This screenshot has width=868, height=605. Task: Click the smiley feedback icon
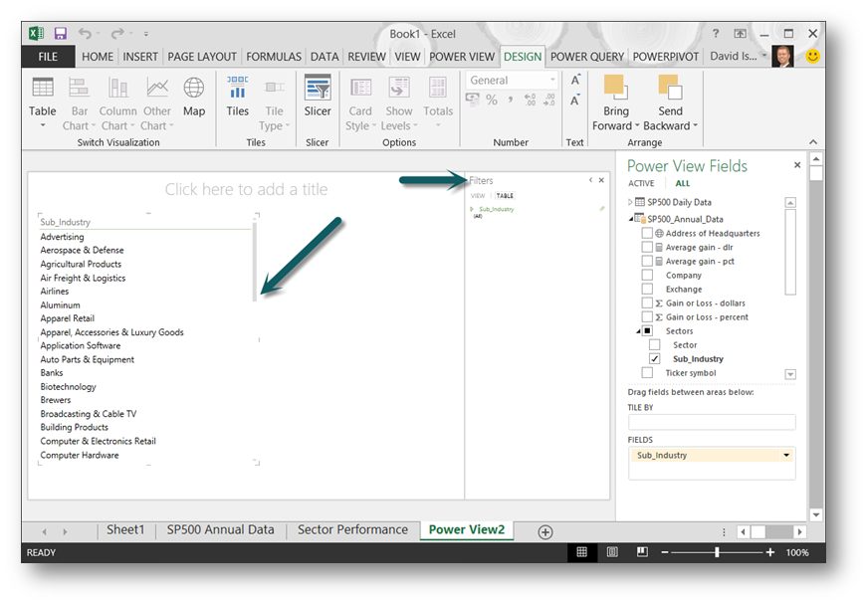tap(812, 56)
